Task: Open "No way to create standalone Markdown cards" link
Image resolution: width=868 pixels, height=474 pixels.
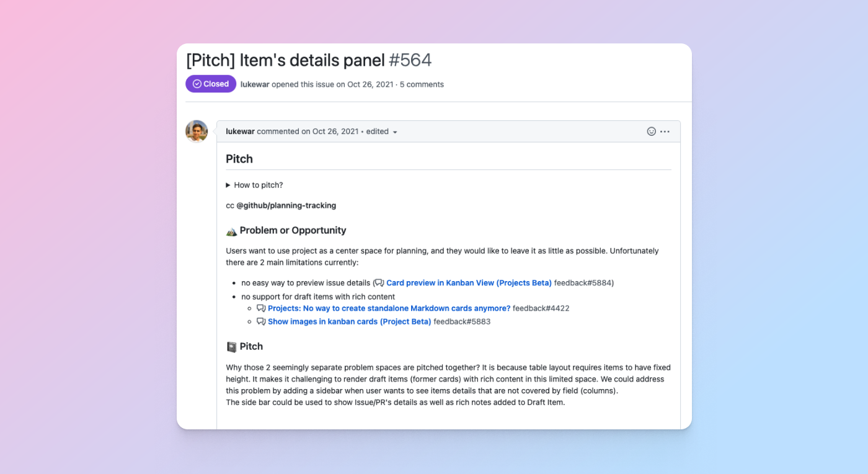Action: (x=389, y=308)
